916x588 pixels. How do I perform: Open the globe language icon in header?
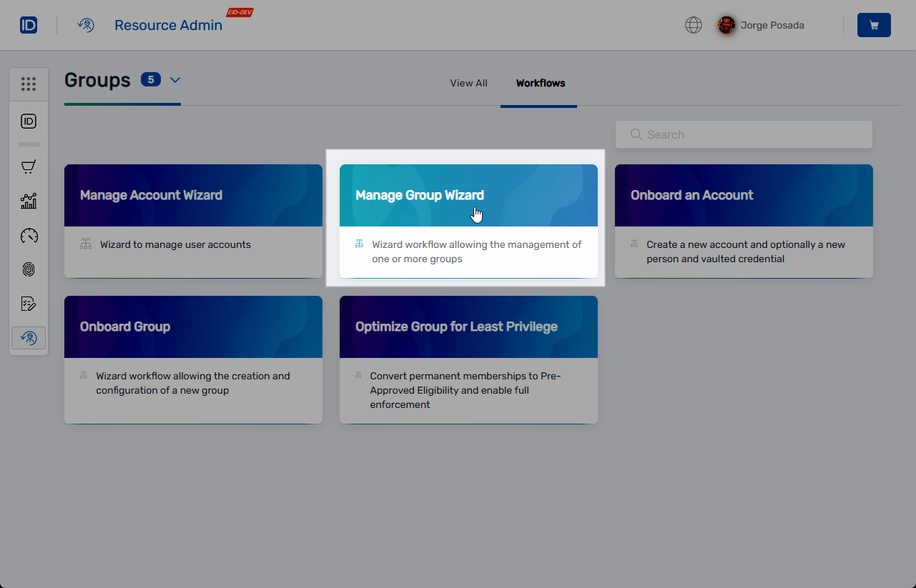[693, 24]
